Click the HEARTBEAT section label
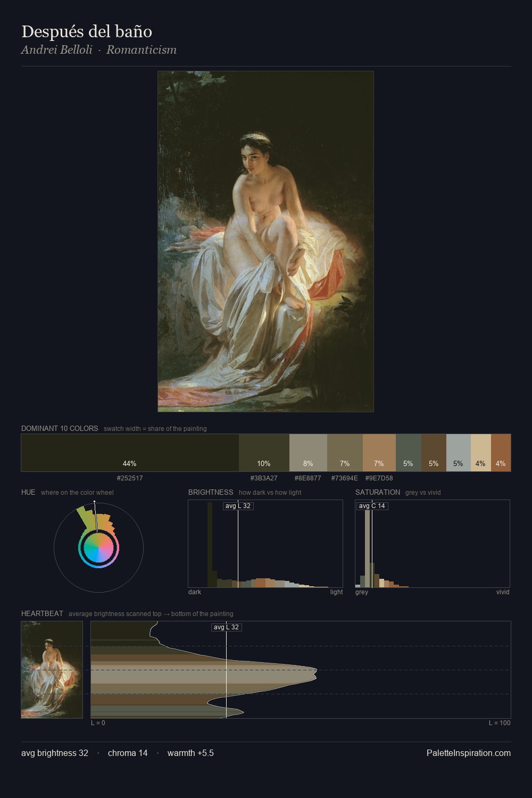532x798 pixels. tap(42, 613)
